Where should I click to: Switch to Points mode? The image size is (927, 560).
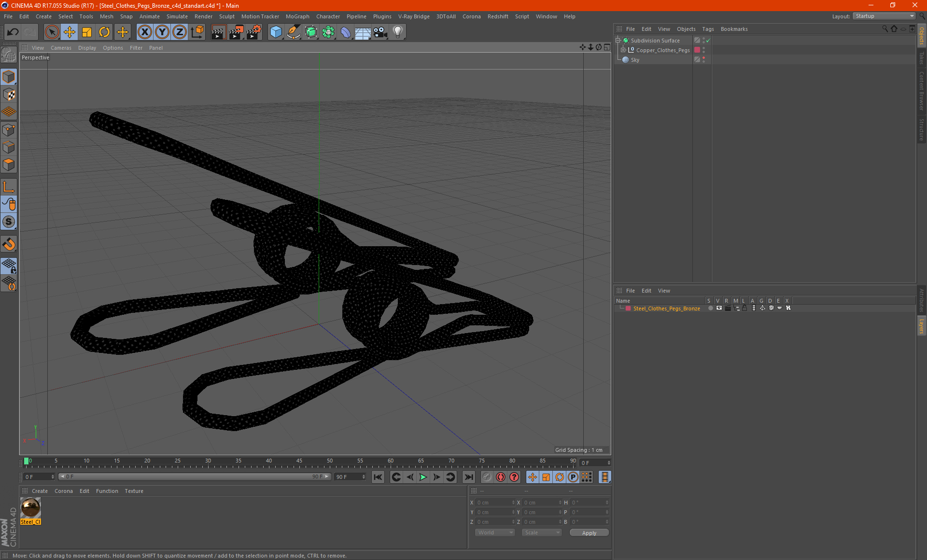coord(9,130)
